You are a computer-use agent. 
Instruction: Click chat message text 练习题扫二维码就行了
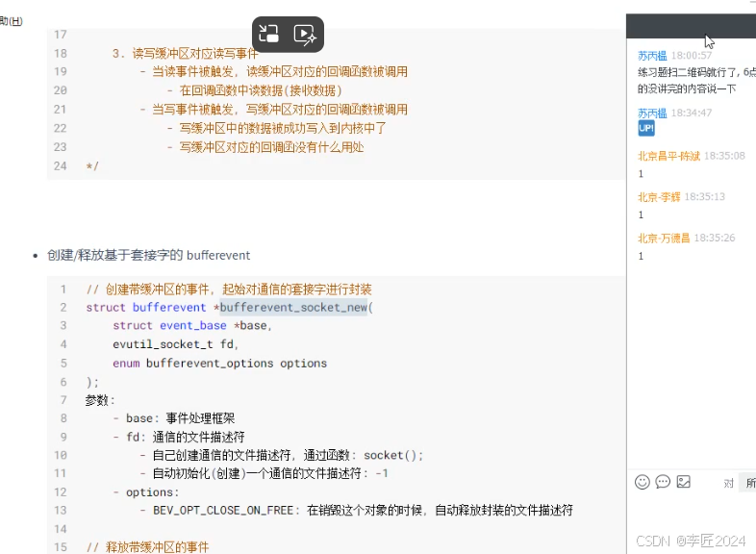[x=689, y=72]
